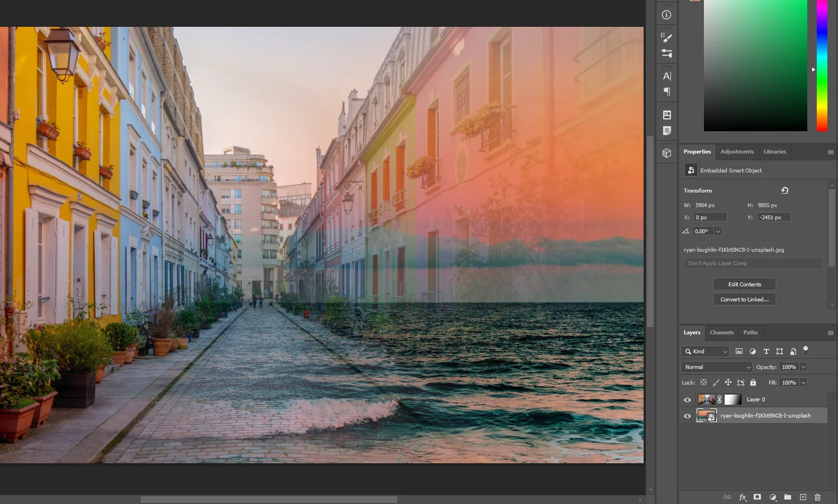Hide Layer 0 using its eye icon
Screen dimensions: 838x504
687,400
